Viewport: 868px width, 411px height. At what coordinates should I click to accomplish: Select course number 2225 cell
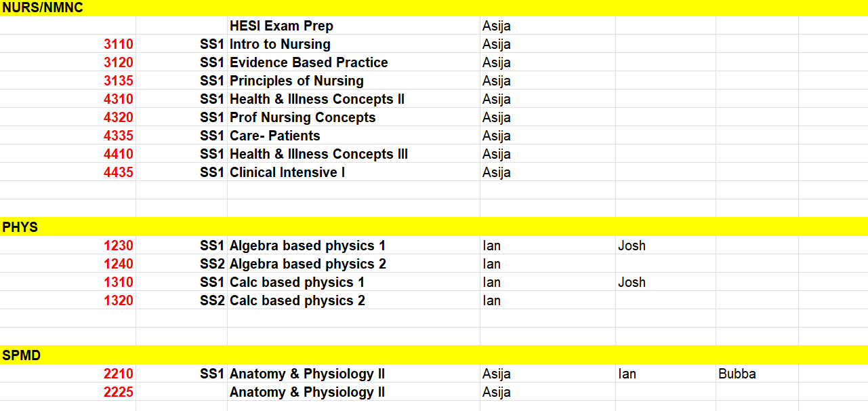pyautogui.click(x=68, y=392)
